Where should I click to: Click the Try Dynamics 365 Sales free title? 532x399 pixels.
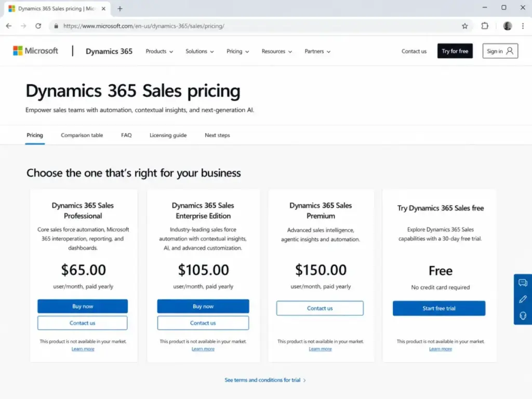click(441, 208)
